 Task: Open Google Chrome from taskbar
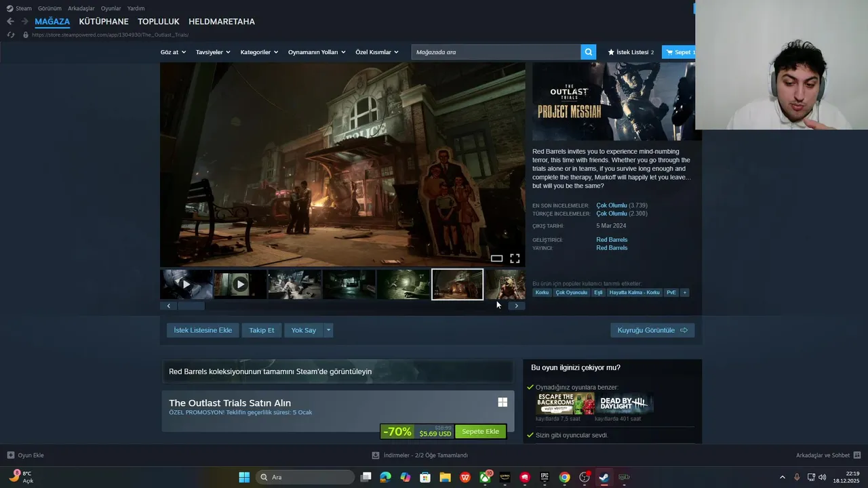click(564, 477)
